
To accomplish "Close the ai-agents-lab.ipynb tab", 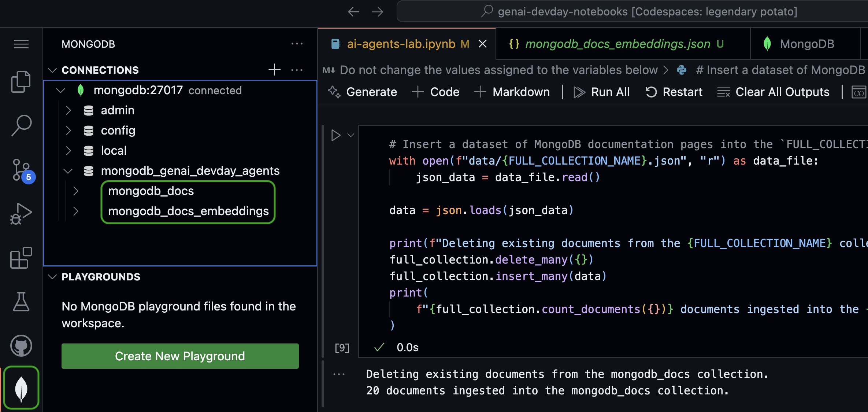I will click(483, 44).
